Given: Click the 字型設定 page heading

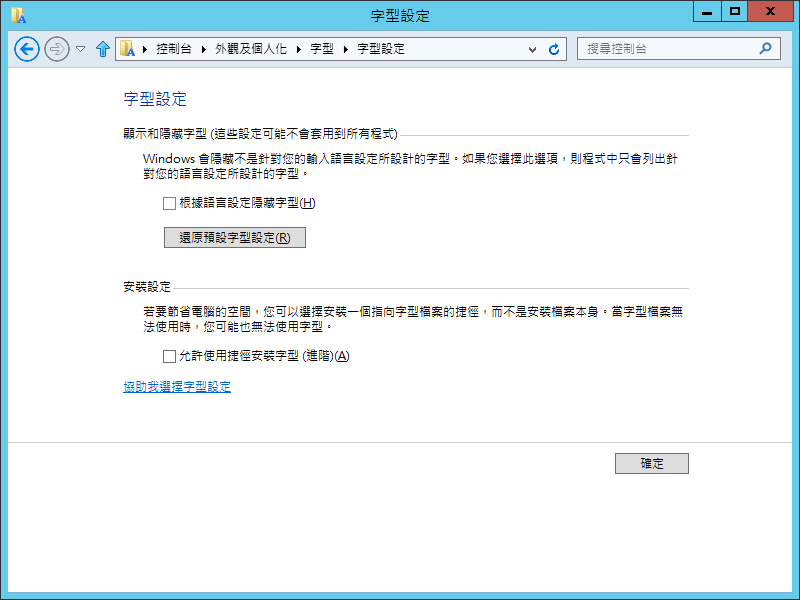Looking at the screenshot, I should [x=155, y=99].
